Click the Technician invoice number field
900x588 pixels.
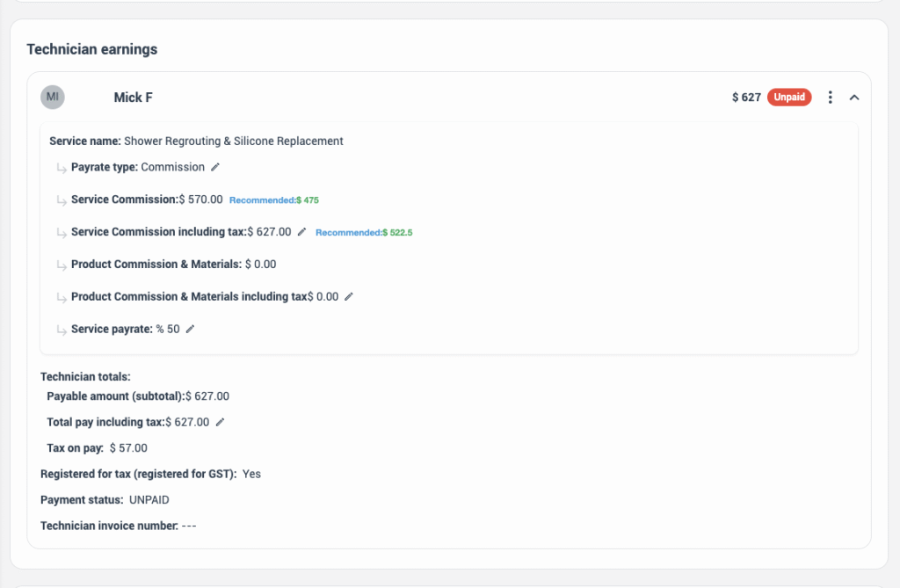pyautogui.click(x=188, y=526)
